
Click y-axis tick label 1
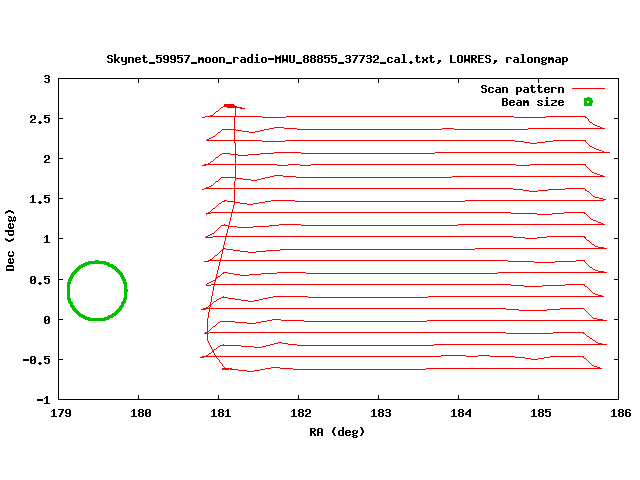click(x=47, y=239)
